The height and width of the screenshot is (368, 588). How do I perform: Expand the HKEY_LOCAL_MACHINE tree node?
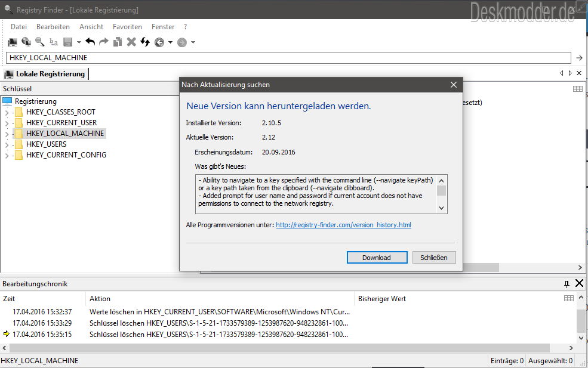click(x=7, y=134)
